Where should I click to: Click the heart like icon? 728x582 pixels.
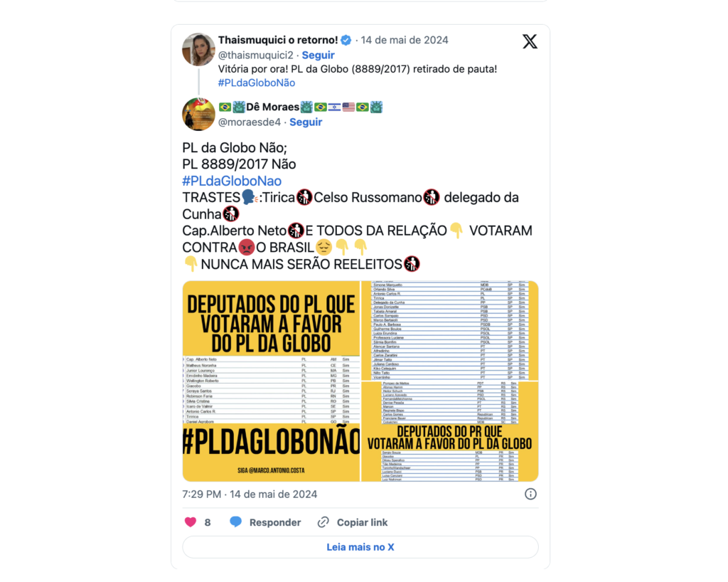(x=191, y=522)
